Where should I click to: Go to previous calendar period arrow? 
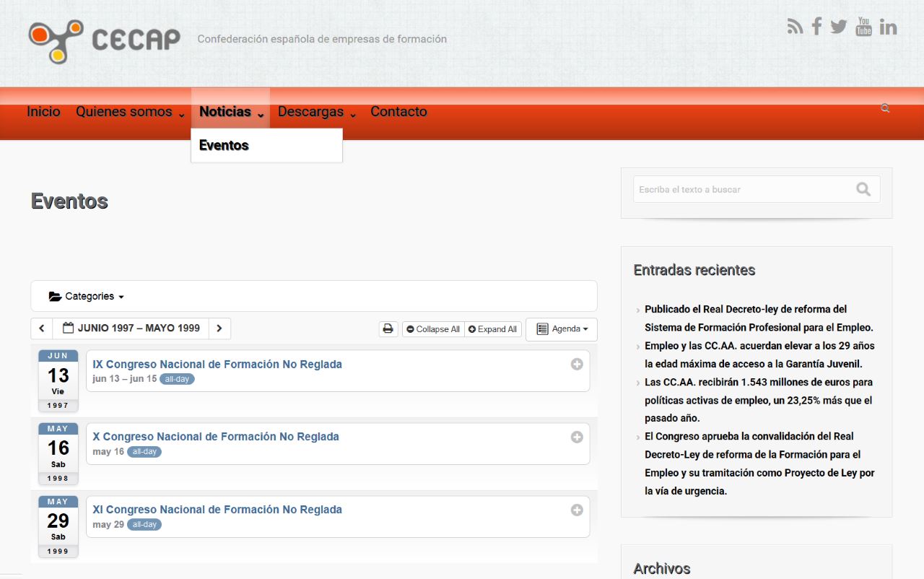pos(42,328)
